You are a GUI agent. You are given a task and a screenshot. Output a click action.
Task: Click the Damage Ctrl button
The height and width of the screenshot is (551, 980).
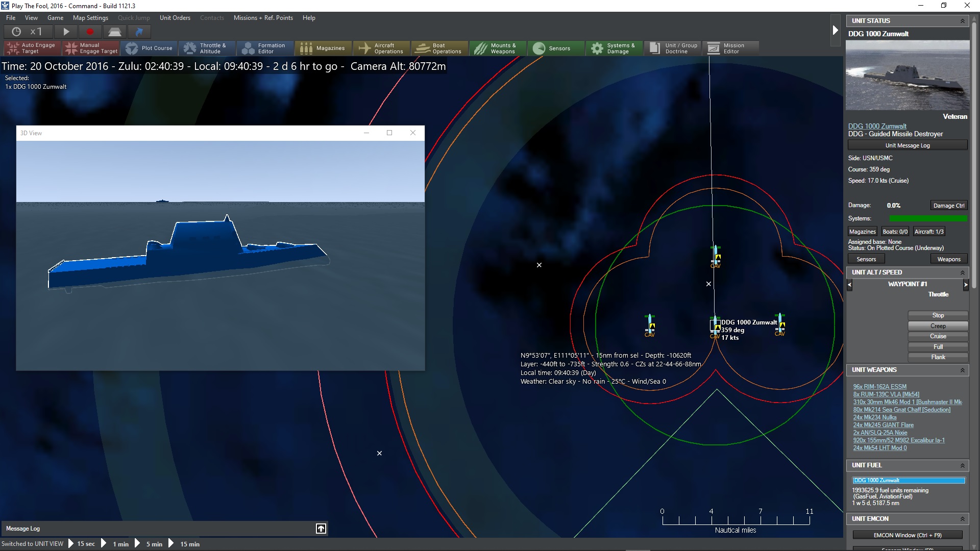point(949,206)
